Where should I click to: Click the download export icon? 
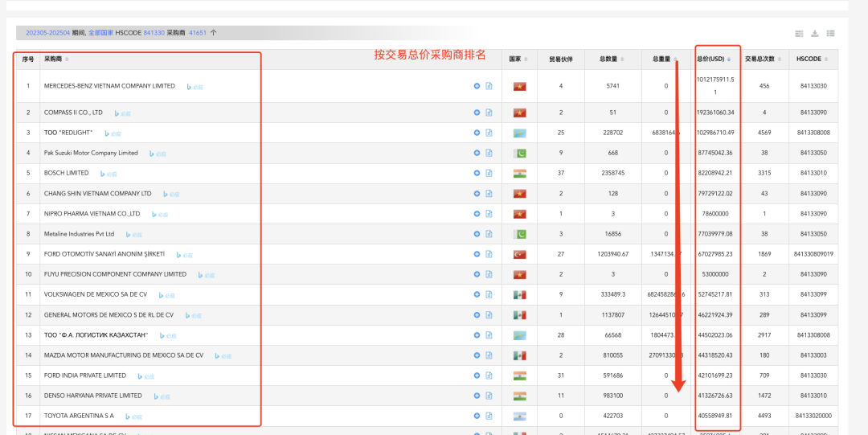[x=815, y=33]
